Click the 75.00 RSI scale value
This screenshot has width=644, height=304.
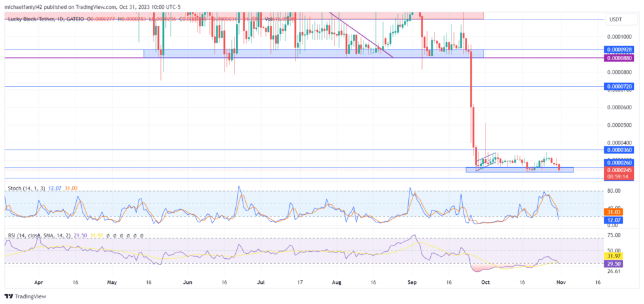(x=614, y=235)
